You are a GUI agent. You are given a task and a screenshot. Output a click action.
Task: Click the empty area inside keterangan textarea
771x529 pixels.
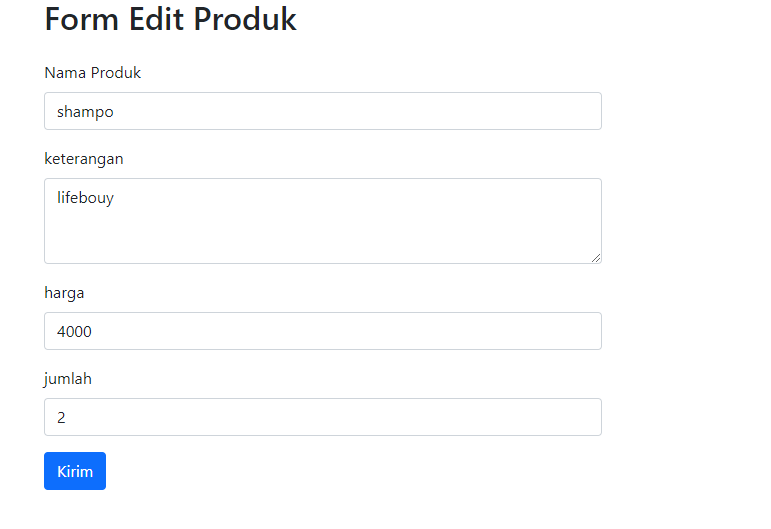[323, 236]
